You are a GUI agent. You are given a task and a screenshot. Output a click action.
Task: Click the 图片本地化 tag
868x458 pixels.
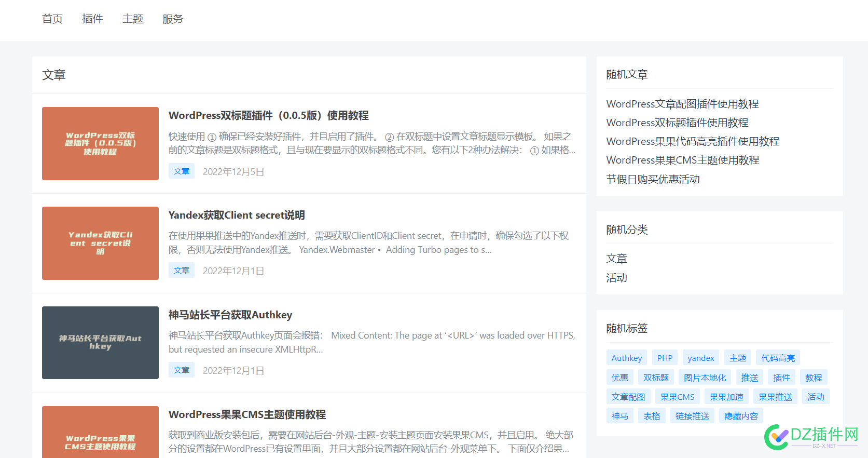click(x=705, y=378)
